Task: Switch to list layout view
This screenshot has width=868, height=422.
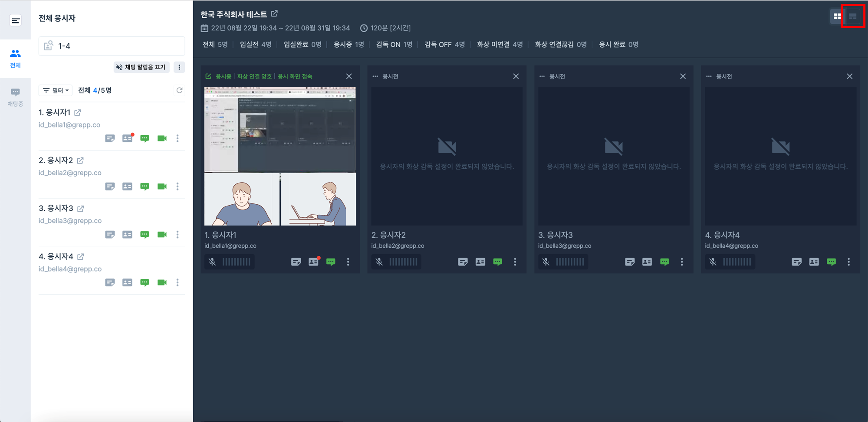Action: click(853, 16)
